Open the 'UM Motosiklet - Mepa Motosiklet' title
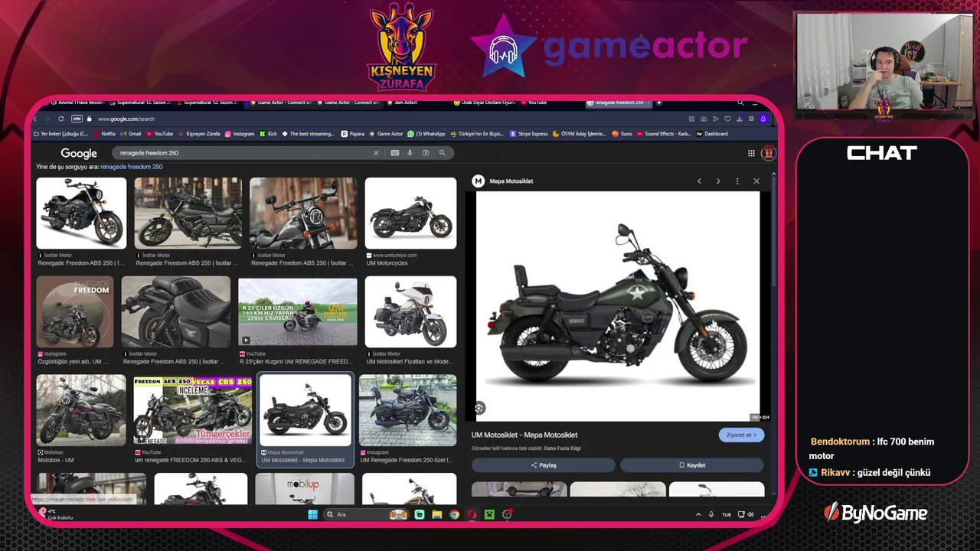Viewport: 980px width, 551px height. pos(524,435)
